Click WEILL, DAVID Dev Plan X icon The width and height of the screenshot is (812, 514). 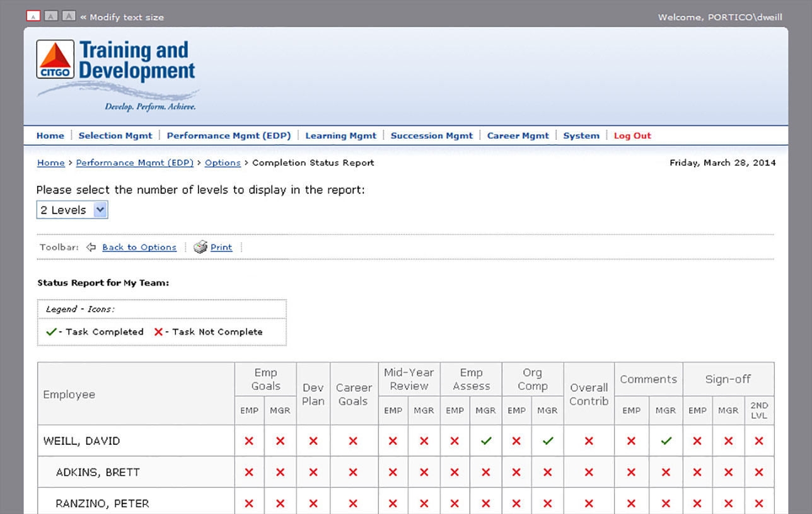[x=313, y=441]
